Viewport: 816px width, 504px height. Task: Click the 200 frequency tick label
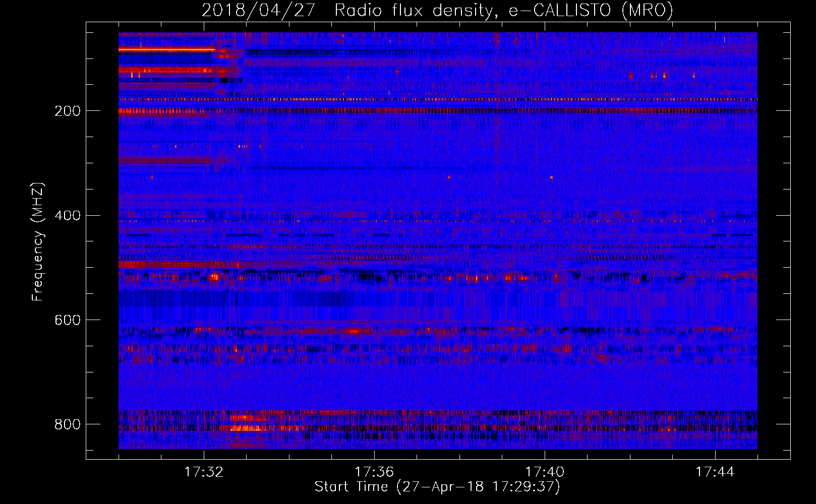(68, 111)
